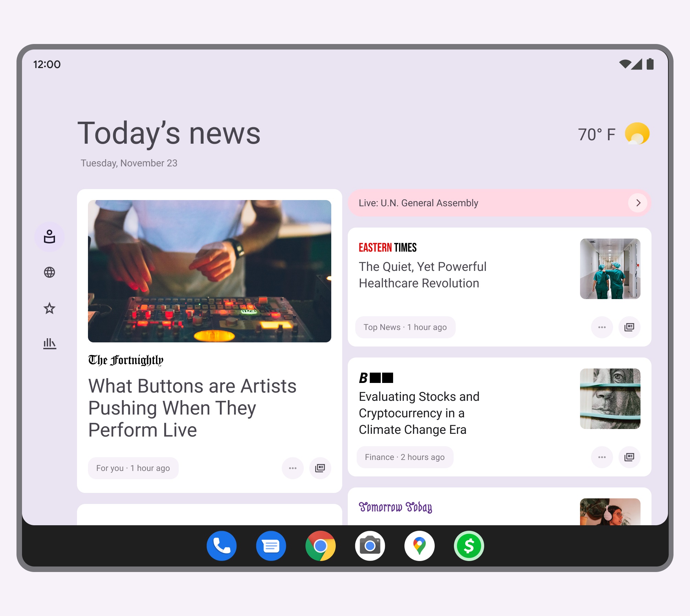Select the For you chip under the headline
Viewport: 690px width, 616px height.
[133, 468]
